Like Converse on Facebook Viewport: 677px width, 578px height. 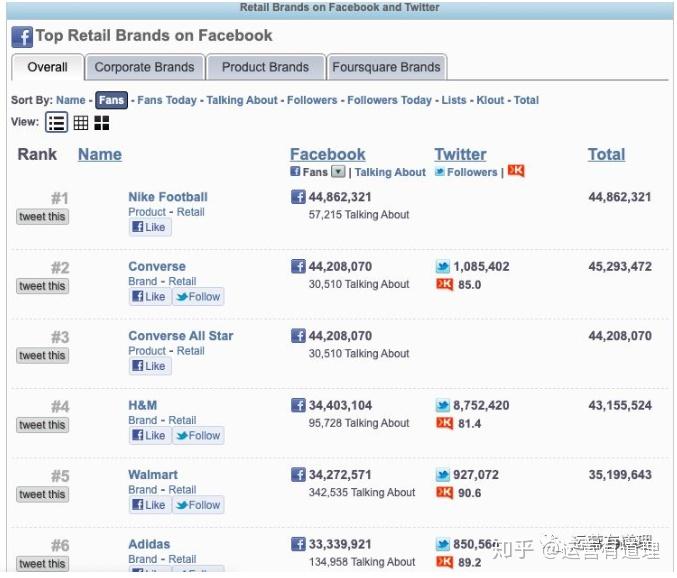(x=150, y=297)
